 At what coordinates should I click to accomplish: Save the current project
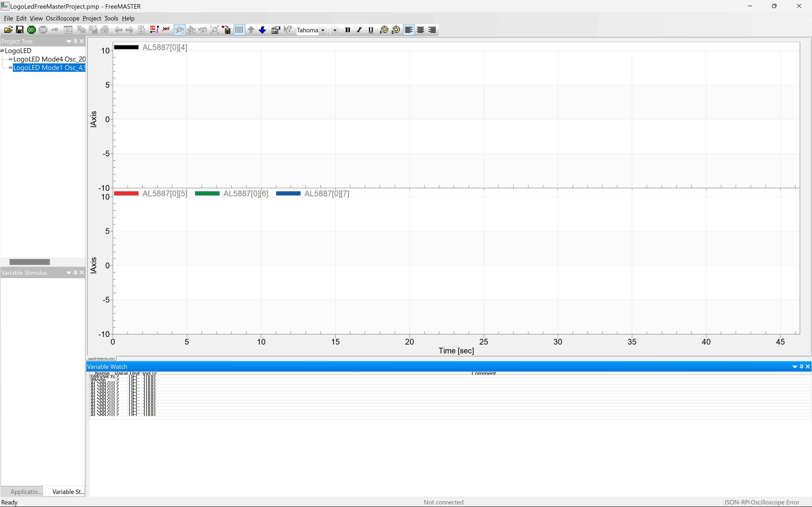19,30
